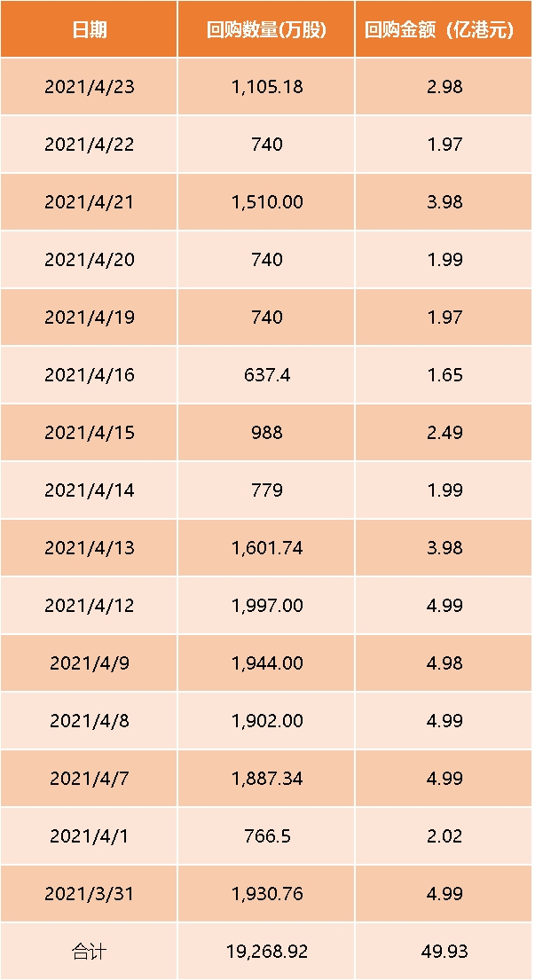
Task: Select the 回购金额（亿港元）header cell
Action: click(445, 29)
